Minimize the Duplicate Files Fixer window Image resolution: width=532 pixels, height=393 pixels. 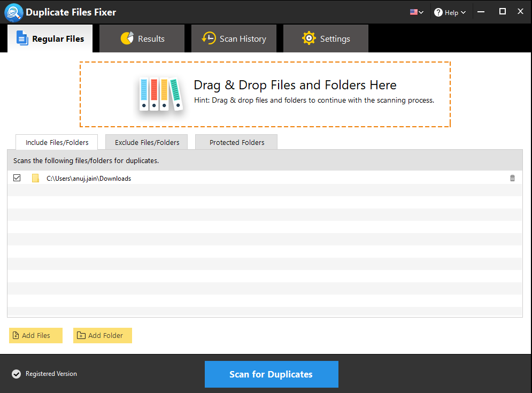point(481,12)
